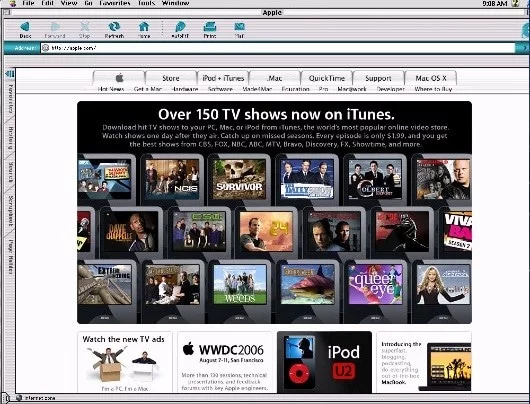Click the 24 show thumbnail
This screenshot has width=530, height=404.
266,232
